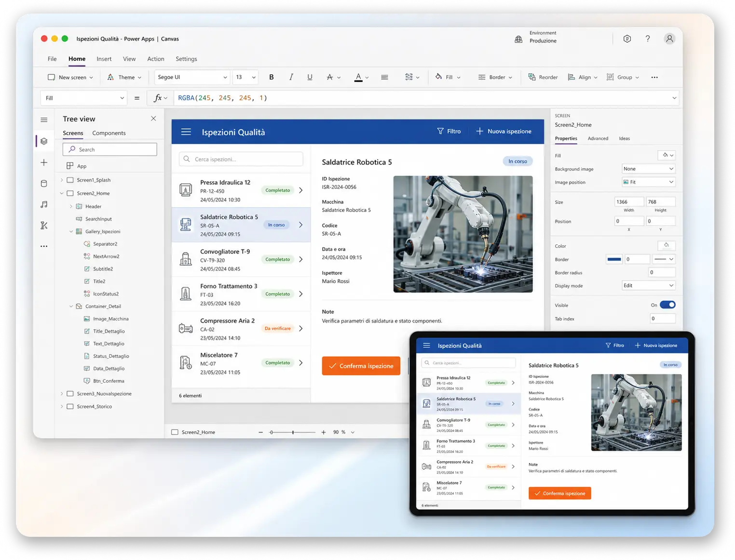Collapse the Screen2_Home tree node

coord(62,193)
